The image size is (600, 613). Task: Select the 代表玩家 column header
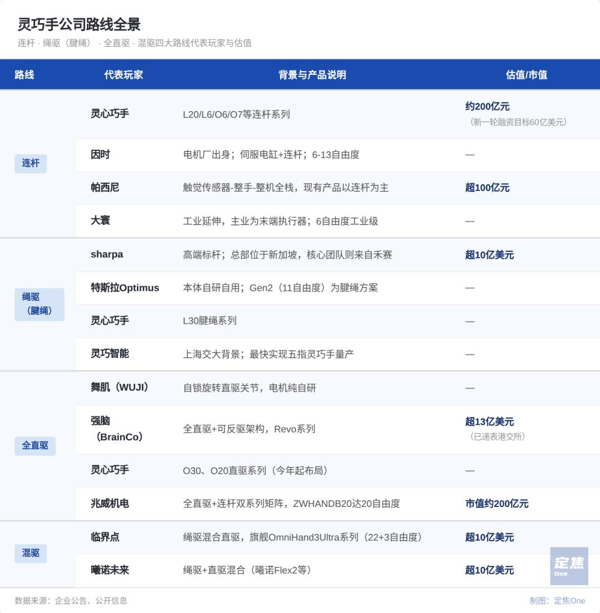click(x=124, y=75)
